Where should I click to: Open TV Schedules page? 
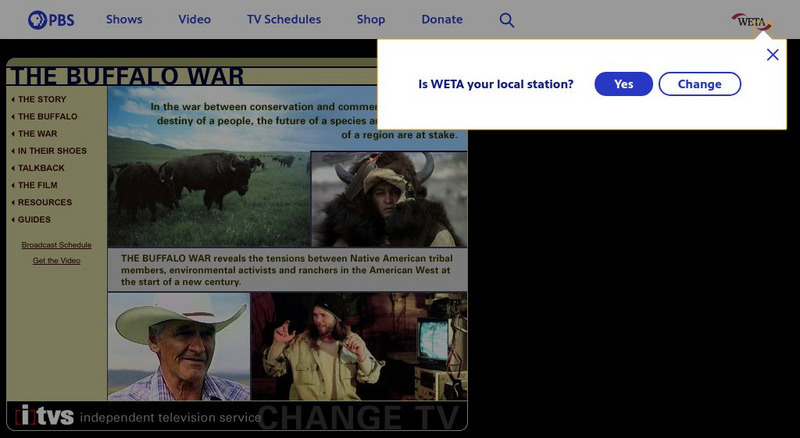coord(284,20)
